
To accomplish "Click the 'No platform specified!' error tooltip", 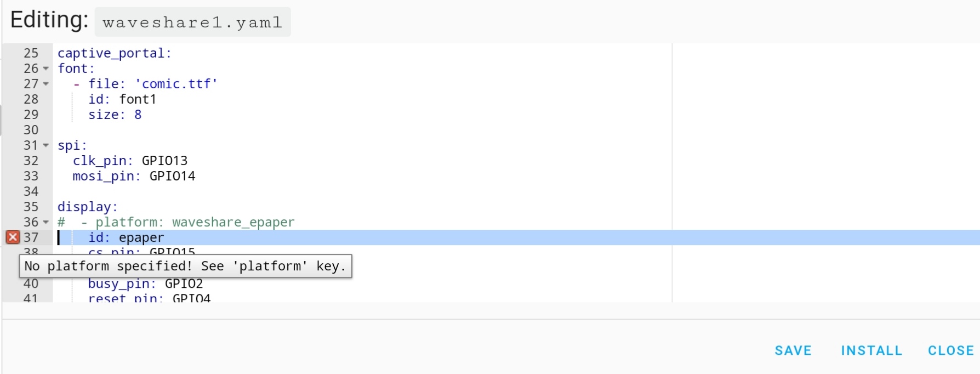I will point(185,266).
